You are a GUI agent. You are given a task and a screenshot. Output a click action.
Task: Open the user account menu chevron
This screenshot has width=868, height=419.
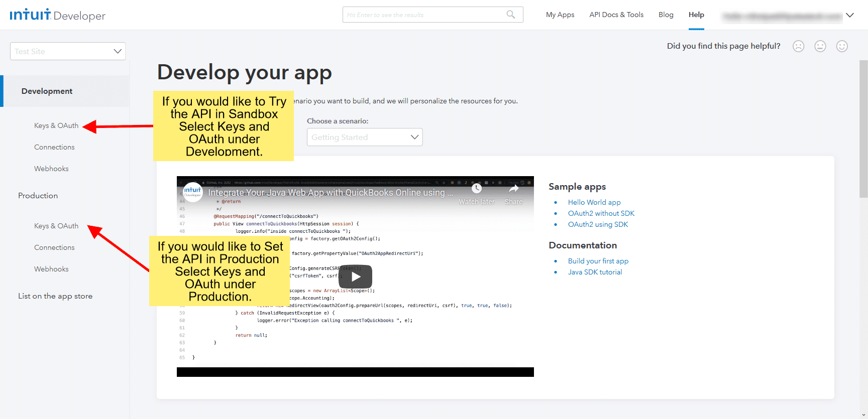[850, 15]
